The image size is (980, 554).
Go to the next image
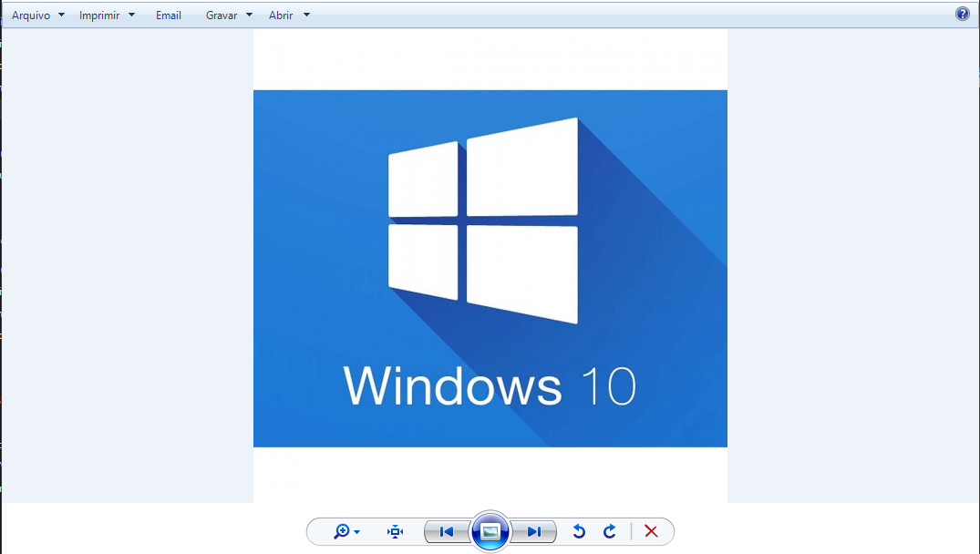[533, 531]
